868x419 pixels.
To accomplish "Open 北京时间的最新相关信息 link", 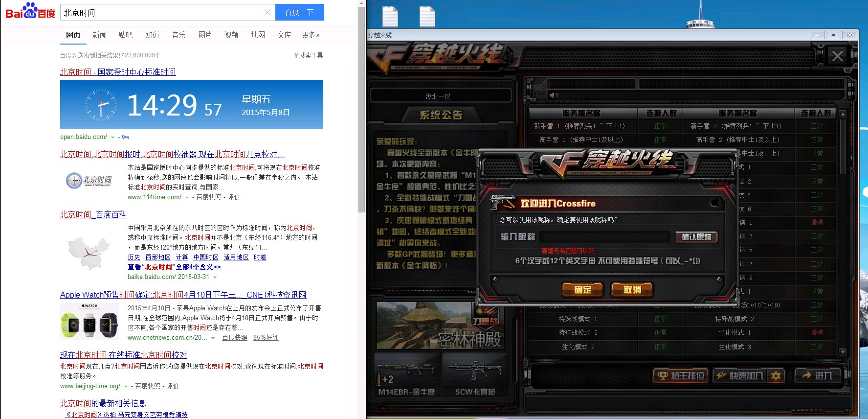I will click(x=103, y=403).
